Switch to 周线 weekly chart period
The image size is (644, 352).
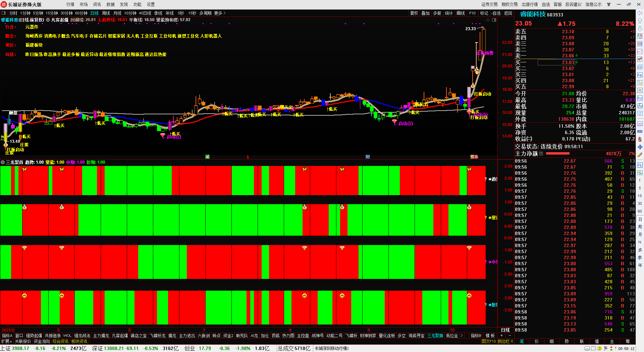click(x=106, y=13)
